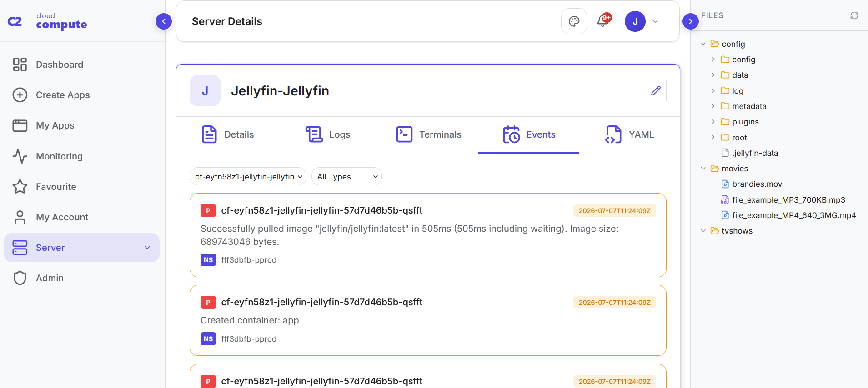Click the My Account person icon
The height and width of the screenshot is (388, 868).
click(20, 217)
